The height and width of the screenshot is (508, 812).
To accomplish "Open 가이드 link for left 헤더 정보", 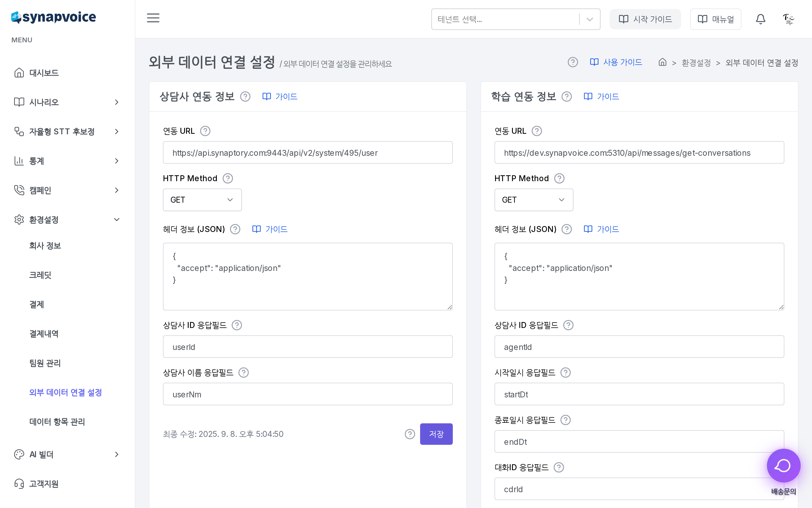I will (270, 229).
